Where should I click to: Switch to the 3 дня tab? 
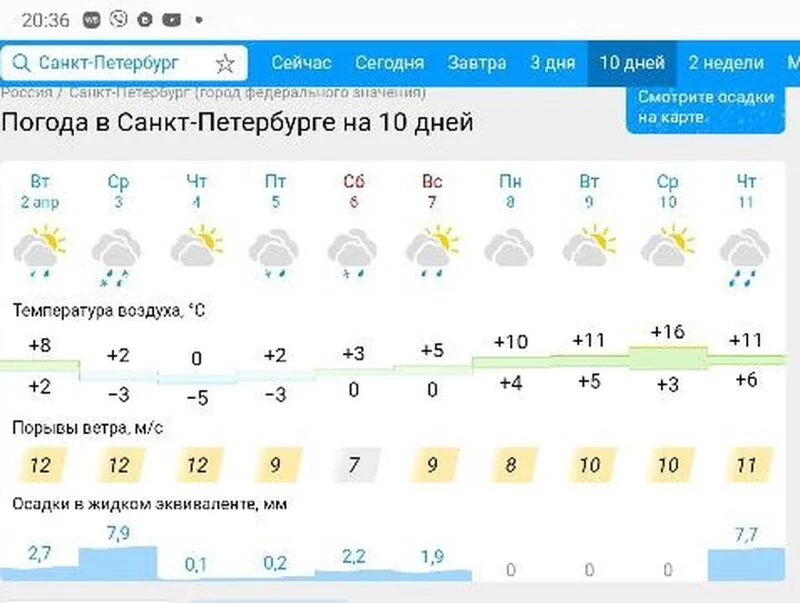pyautogui.click(x=552, y=63)
